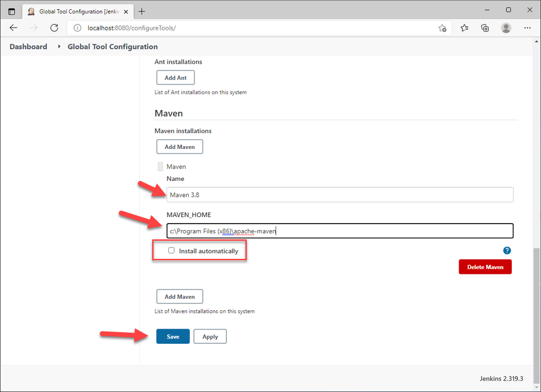Click the 'Maven installations' label

(x=183, y=131)
